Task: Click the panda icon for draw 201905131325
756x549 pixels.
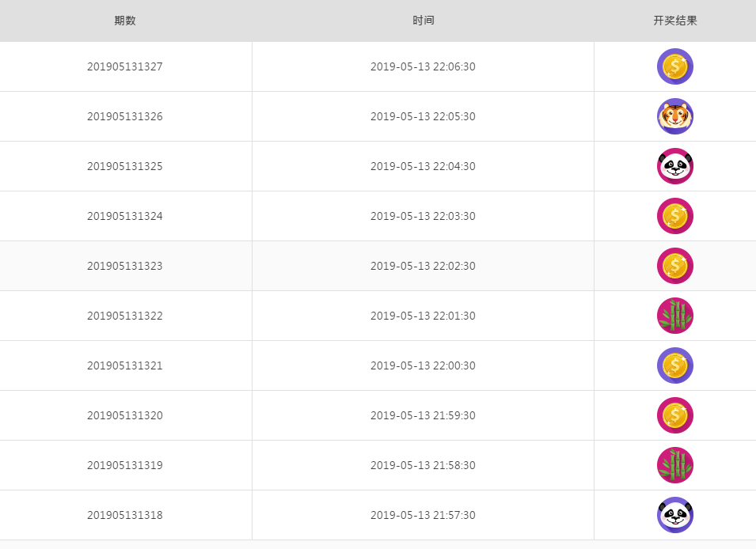Action: 675,166
